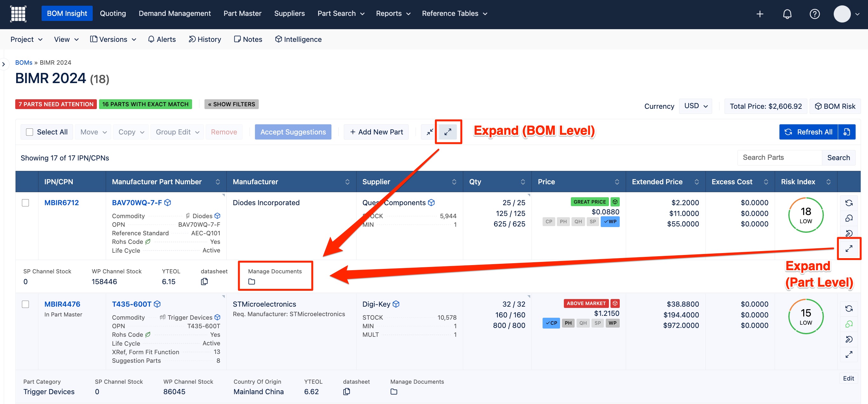Open the Group Edit dropdown
The height and width of the screenshot is (404, 868).
pyautogui.click(x=177, y=132)
